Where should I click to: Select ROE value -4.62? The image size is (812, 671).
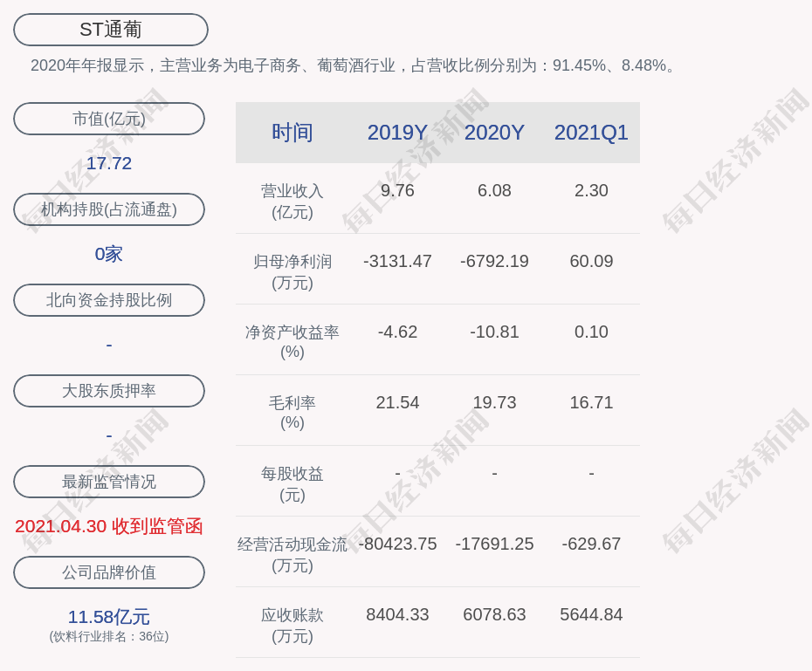click(x=397, y=332)
